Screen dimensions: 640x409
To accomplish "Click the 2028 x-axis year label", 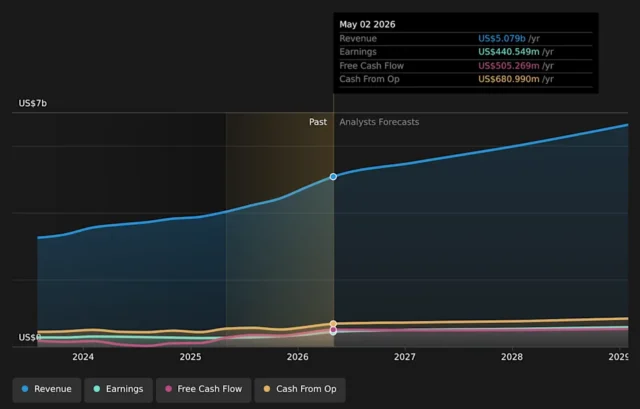I will [x=512, y=357].
